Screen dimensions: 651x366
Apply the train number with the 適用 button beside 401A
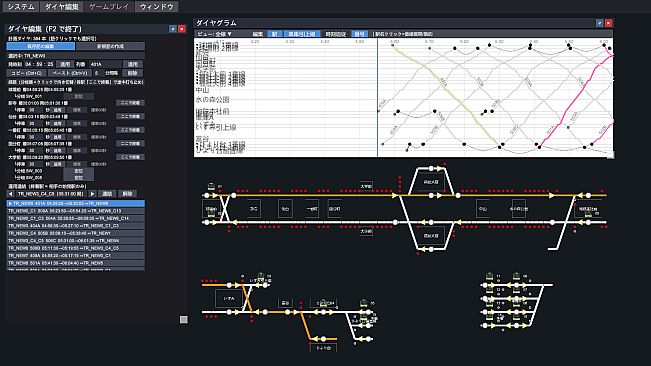pyautogui.click(x=132, y=64)
